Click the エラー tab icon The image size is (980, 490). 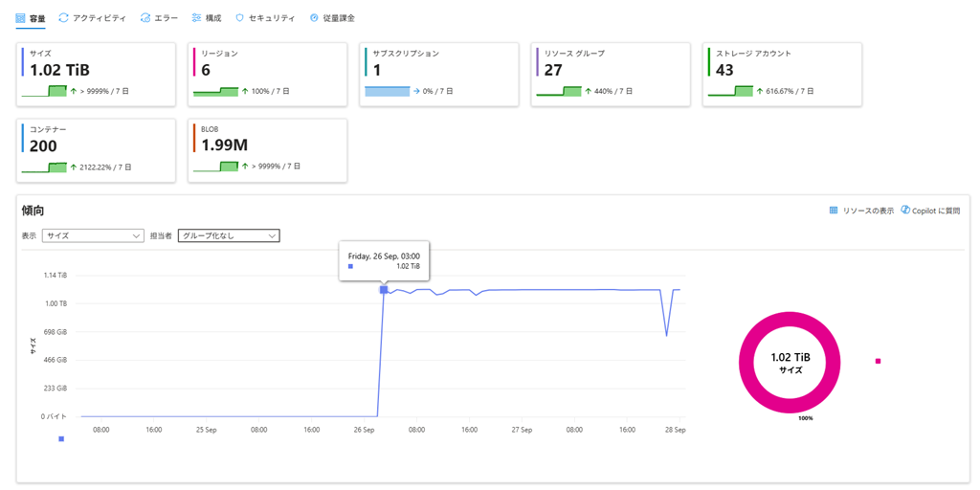145,18
